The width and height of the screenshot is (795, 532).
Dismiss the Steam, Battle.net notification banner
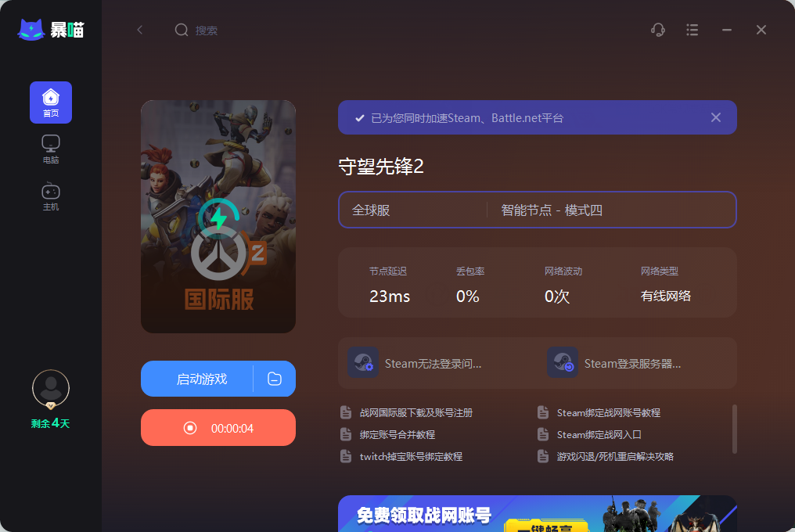click(x=716, y=117)
